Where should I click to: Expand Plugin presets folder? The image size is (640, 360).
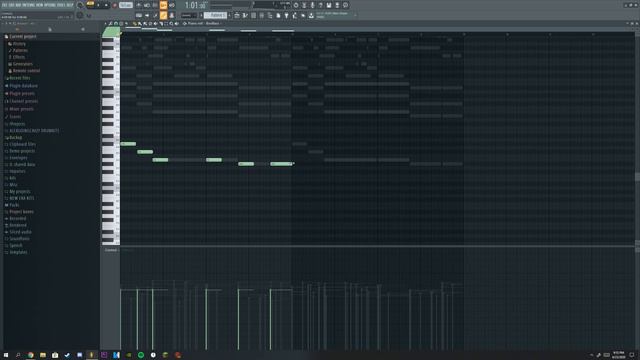point(21,93)
